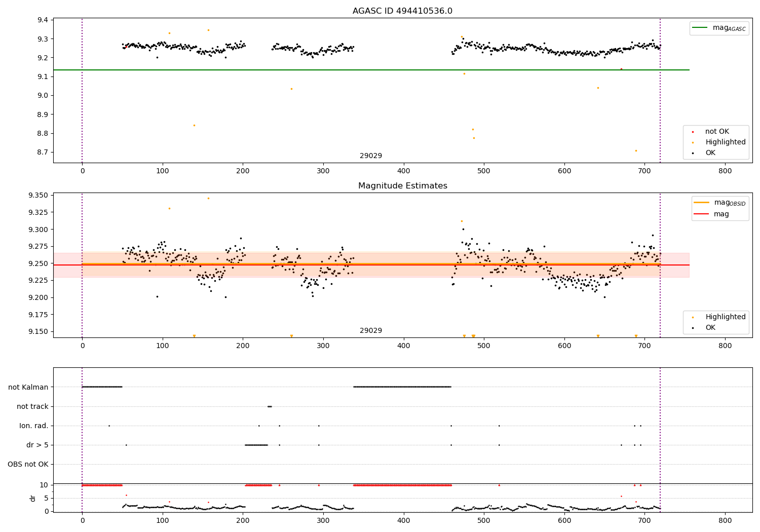Click y-tick '9.250' in Magnitude Estimates plot
The image size is (760, 532).
38,263
